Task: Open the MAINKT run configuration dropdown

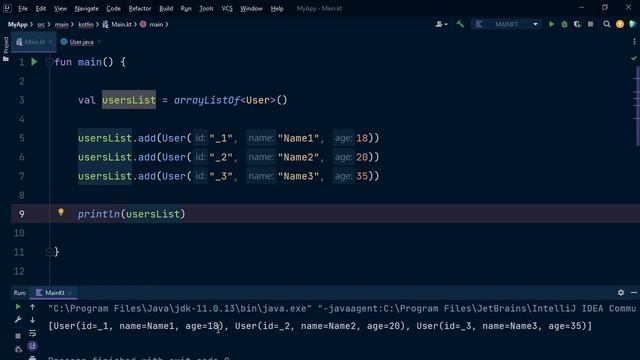Action: [506, 24]
